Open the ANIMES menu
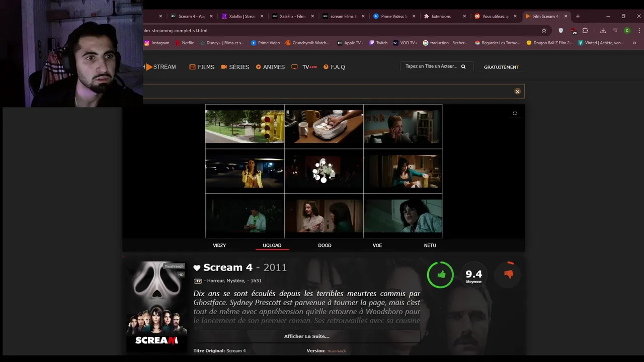 pyautogui.click(x=270, y=67)
